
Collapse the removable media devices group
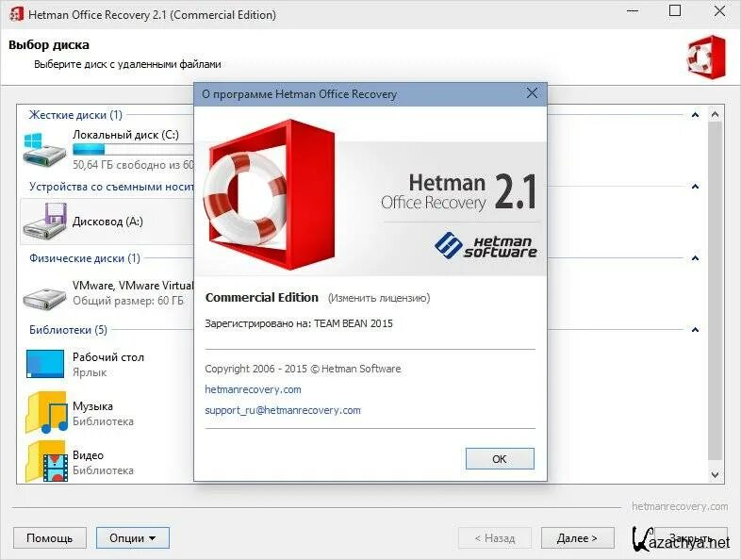(x=695, y=187)
